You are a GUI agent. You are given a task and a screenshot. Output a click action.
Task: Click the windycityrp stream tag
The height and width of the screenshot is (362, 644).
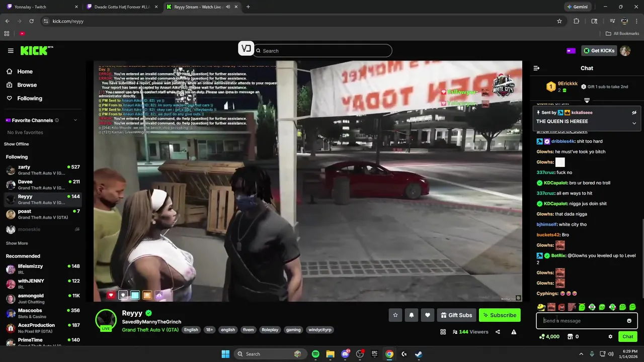point(320,330)
